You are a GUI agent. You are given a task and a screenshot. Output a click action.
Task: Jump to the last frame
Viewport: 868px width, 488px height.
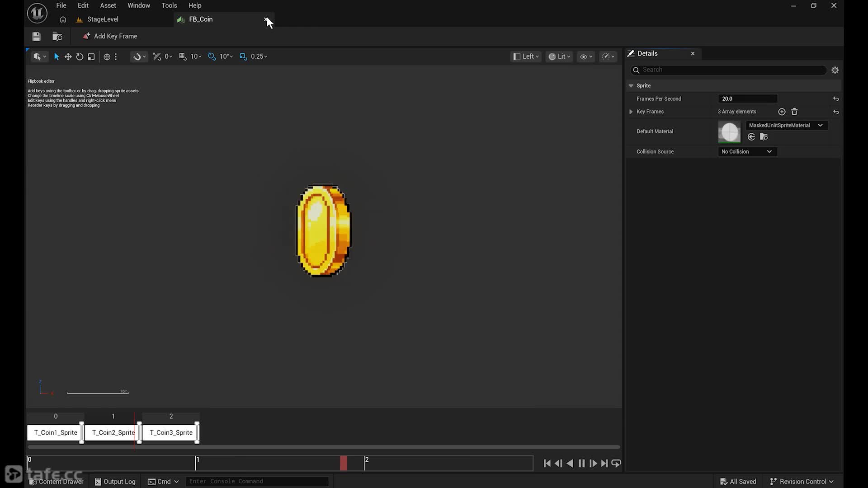point(604,464)
